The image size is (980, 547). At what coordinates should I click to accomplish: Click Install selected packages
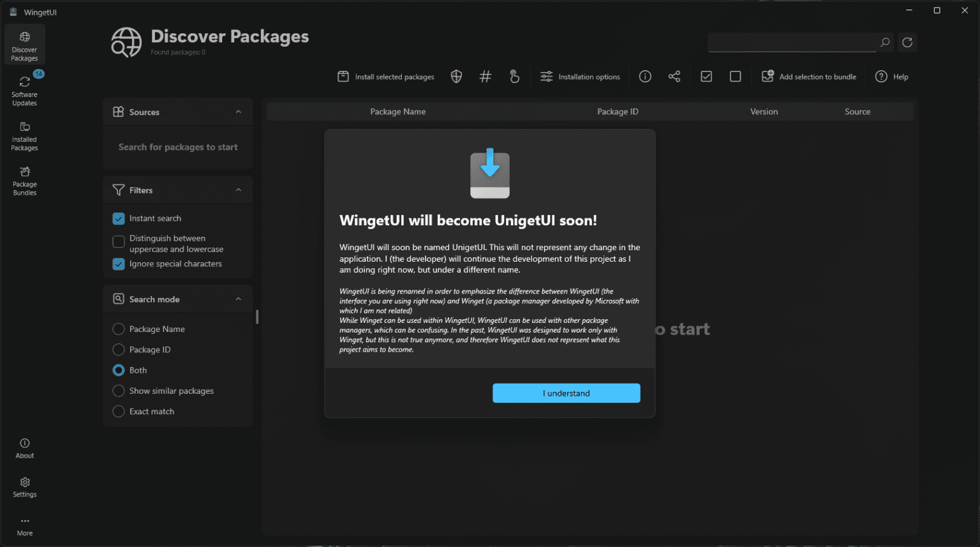click(x=385, y=76)
